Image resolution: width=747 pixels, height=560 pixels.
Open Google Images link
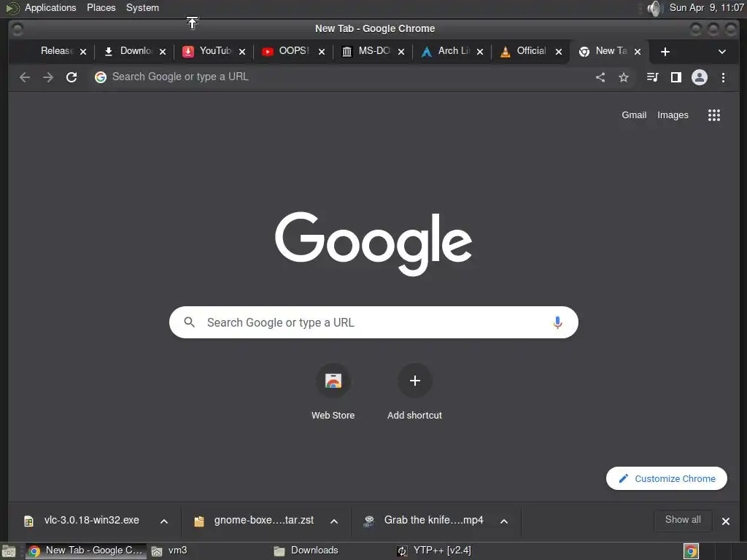pos(673,114)
